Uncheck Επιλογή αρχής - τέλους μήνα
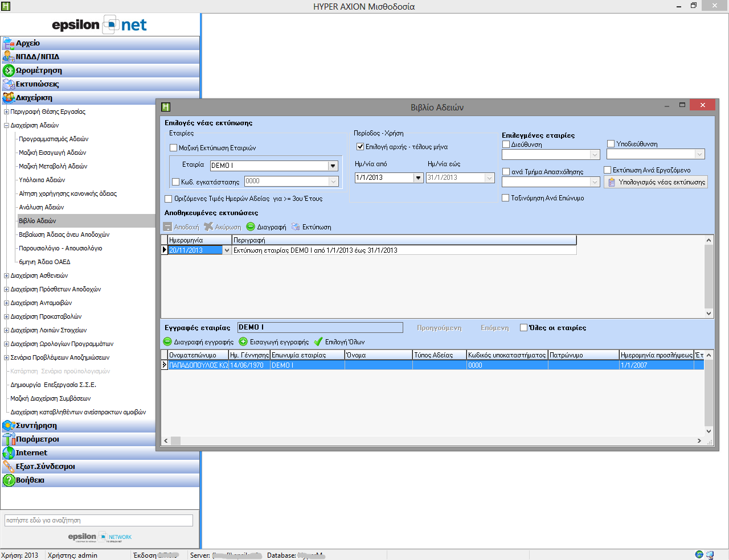 point(360,147)
